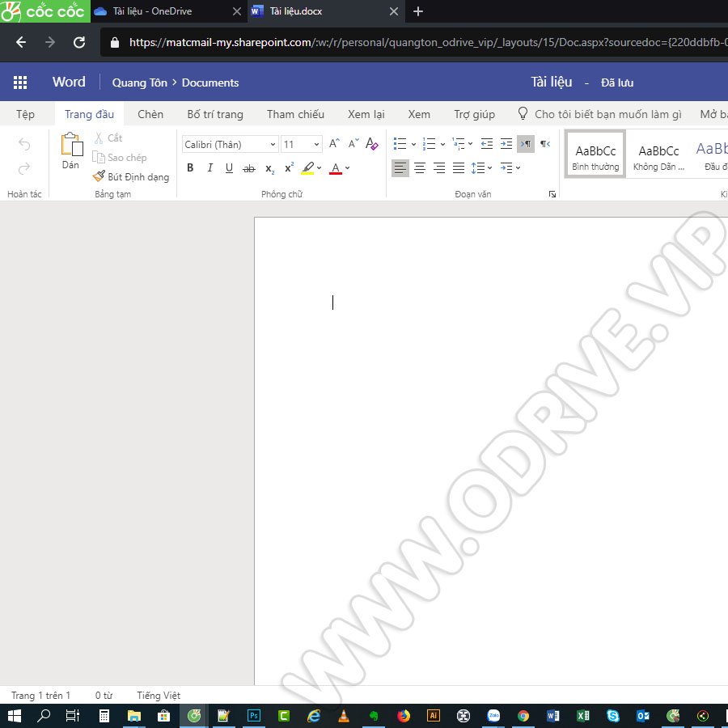Apply center alignment to the paragraph
Image resolution: width=728 pixels, height=728 pixels.
coord(419,167)
